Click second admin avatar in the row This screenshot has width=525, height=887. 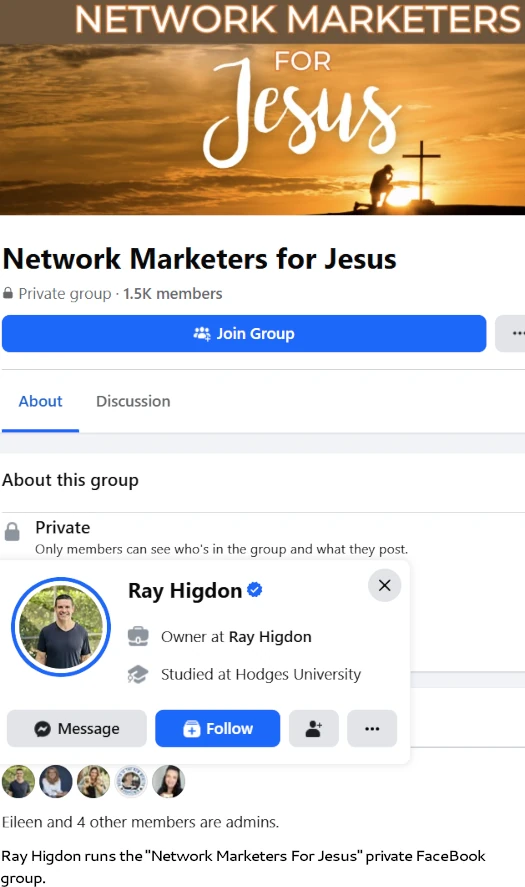[55, 782]
